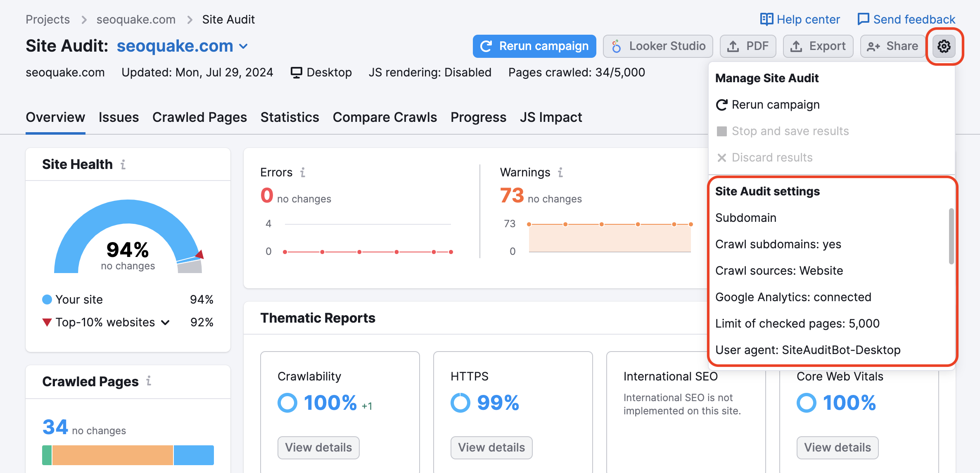The height and width of the screenshot is (473, 980).
Task: Click 'JS rendering: Disabled' text
Action: [x=430, y=73]
